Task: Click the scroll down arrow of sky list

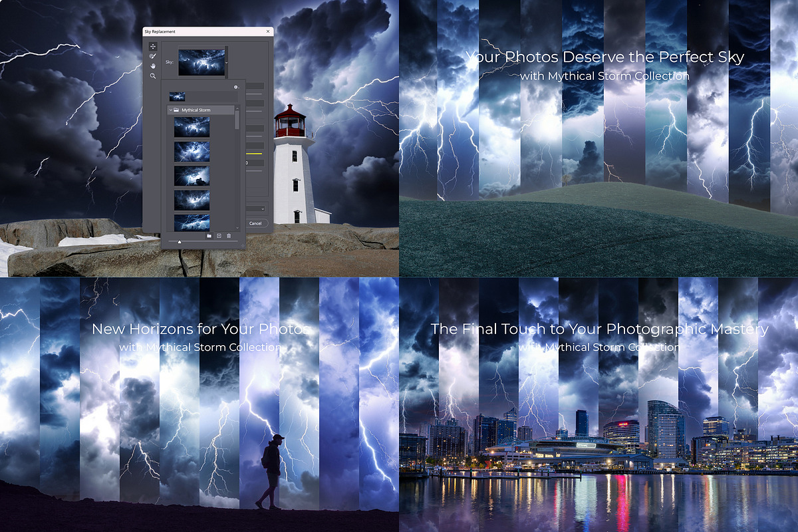Action: click(x=237, y=228)
